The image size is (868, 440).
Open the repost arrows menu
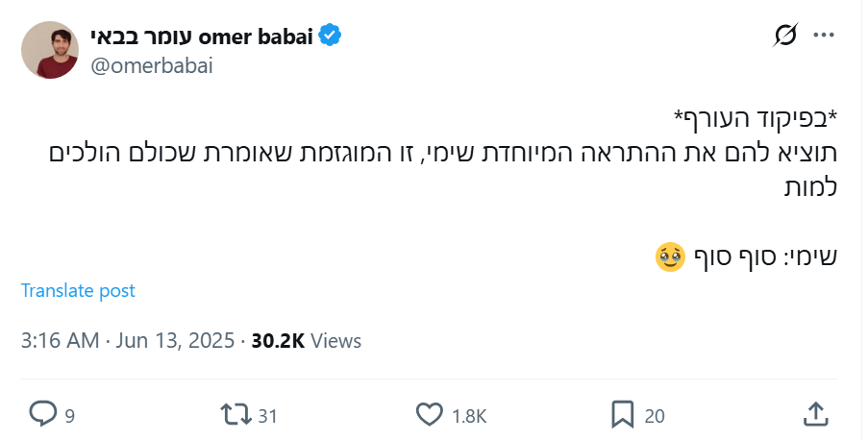[x=235, y=414]
